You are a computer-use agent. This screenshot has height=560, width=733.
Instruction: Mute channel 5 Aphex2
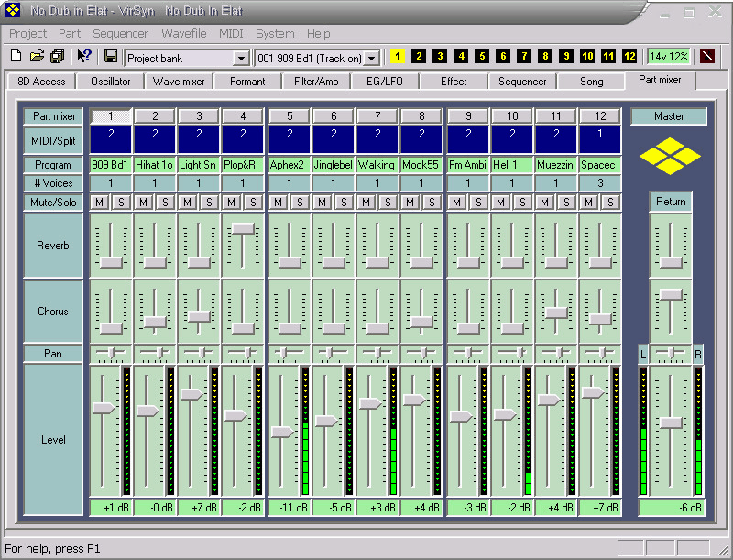click(x=279, y=202)
